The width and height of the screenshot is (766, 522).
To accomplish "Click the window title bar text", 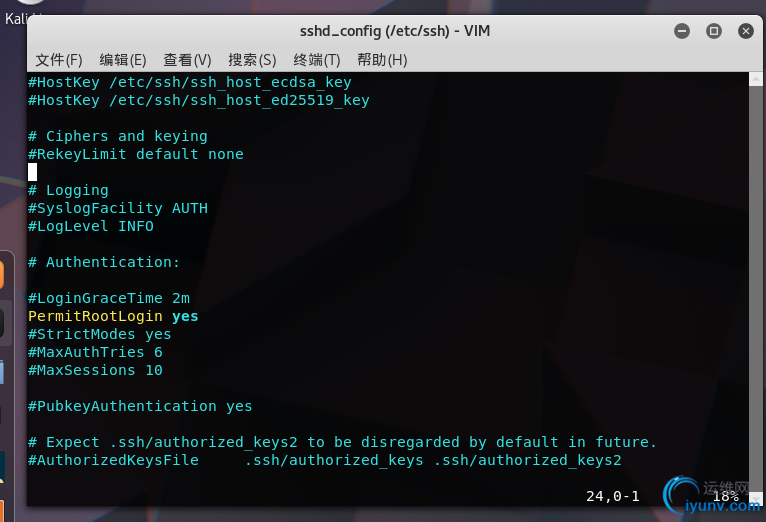I will [x=395, y=31].
